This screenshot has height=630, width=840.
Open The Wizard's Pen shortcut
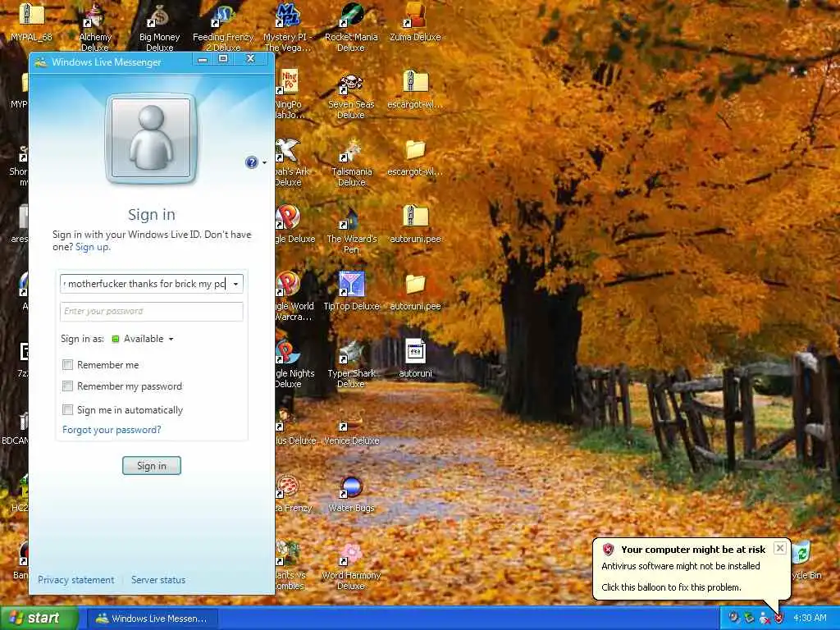pyautogui.click(x=351, y=218)
